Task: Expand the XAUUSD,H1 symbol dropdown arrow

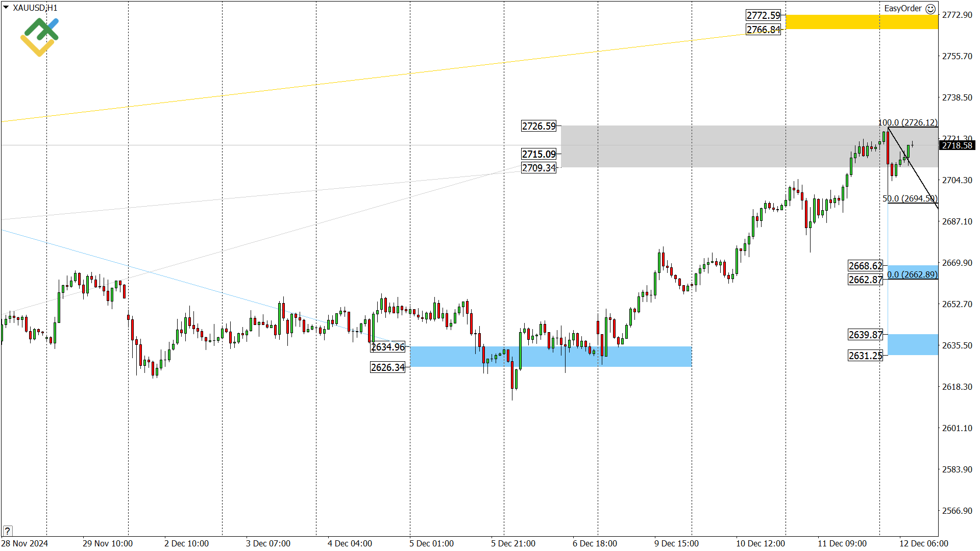Action: pos(5,8)
